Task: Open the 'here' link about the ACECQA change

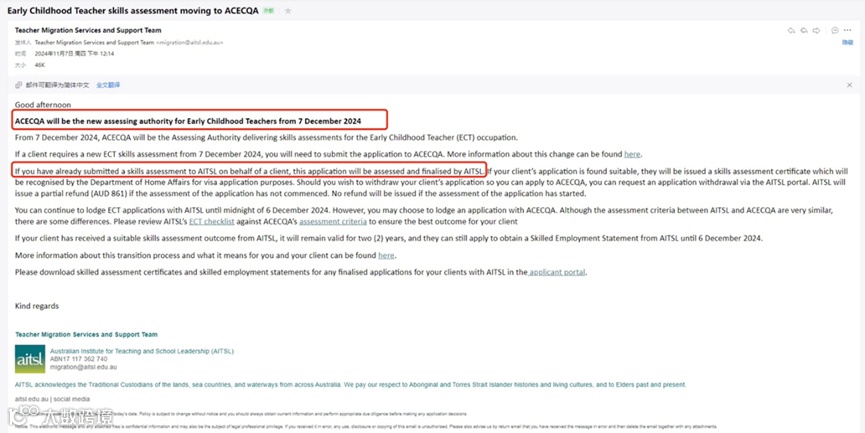Action: coord(632,154)
